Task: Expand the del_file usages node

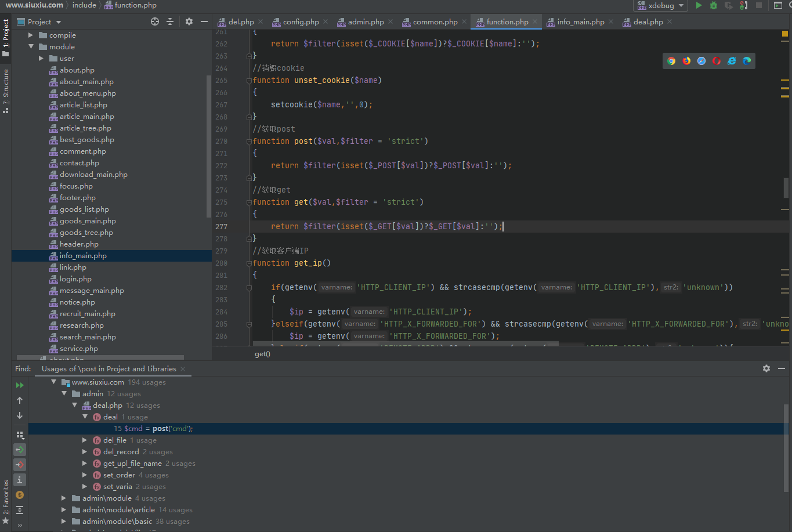Action: [x=85, y=440]
